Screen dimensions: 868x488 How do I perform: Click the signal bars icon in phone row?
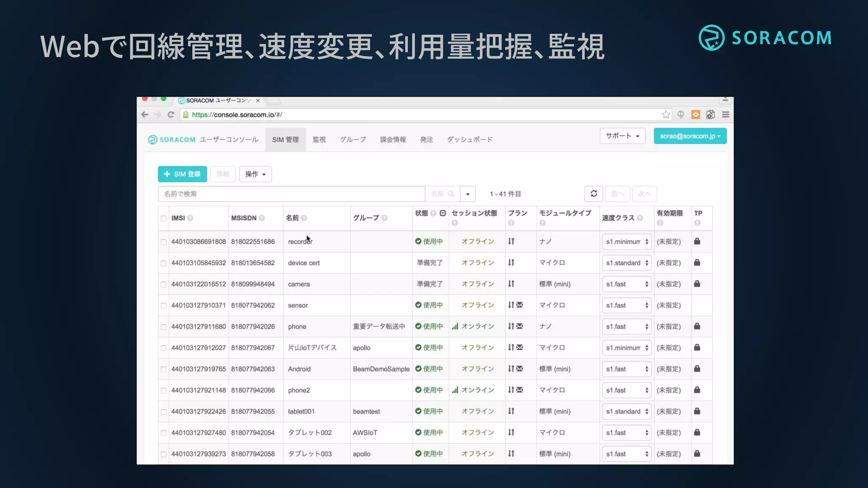tap(455, 326)
